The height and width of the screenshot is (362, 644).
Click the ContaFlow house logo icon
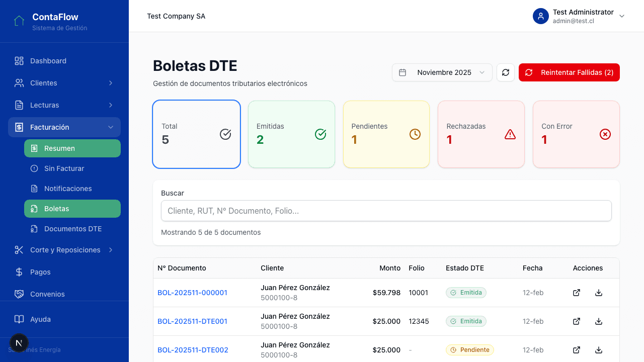click(x=19, y=21)
